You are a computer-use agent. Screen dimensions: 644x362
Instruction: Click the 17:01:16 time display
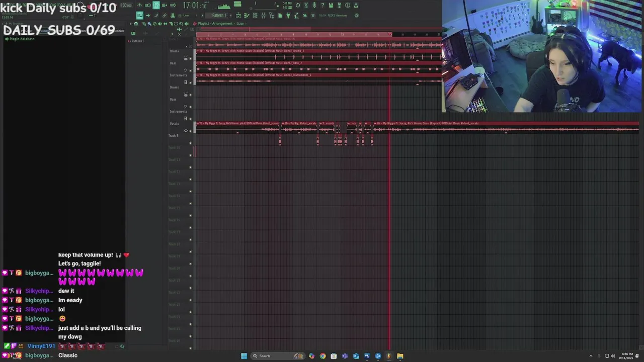pos(195,5)
